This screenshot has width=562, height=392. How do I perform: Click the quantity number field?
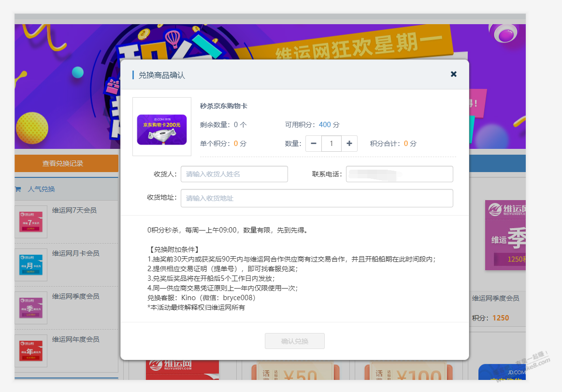pyautogui.click(x=331, y=144)
